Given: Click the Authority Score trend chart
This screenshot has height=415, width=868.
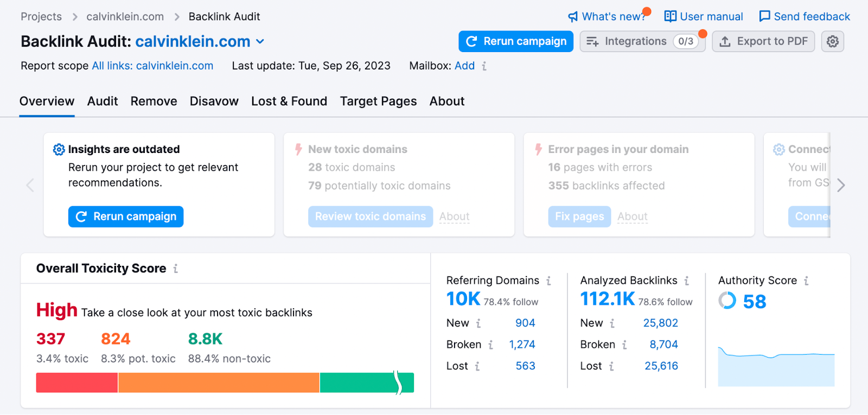Looking at the screenshot, I should coord(776,366).
